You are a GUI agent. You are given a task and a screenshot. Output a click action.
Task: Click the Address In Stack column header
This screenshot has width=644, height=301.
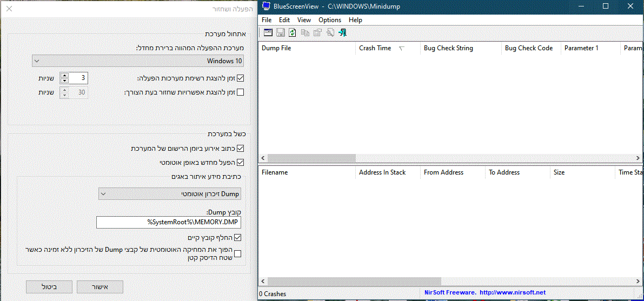point(388,172)
